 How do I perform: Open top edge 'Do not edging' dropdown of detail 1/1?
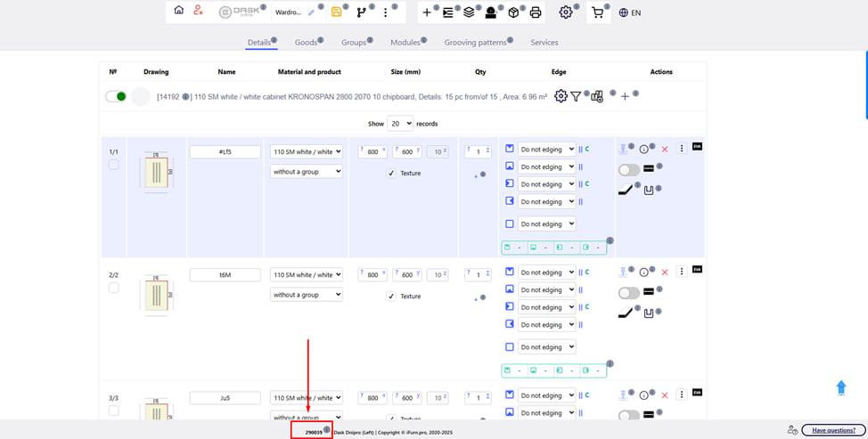(546, 150)
